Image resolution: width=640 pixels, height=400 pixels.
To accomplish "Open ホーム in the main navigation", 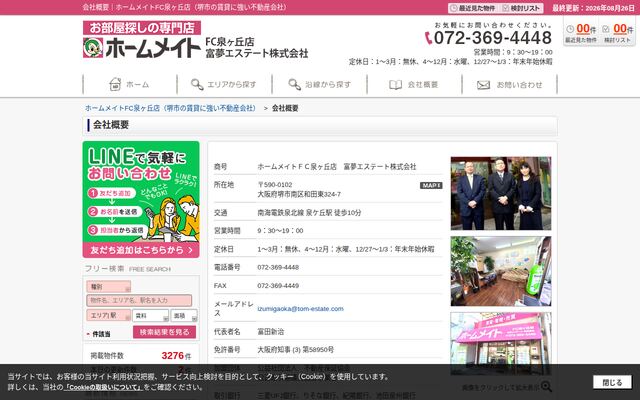I will tap(130, 84).
